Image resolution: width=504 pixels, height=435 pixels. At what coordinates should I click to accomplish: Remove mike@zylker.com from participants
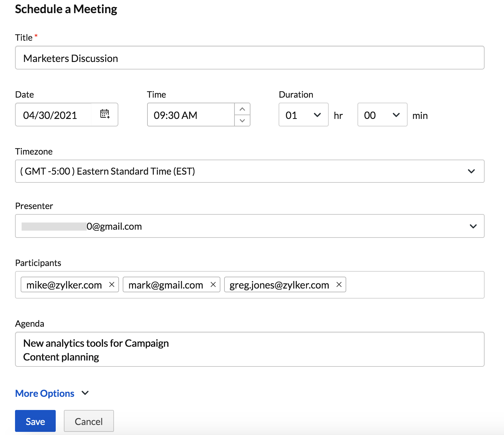pos(112,284)
